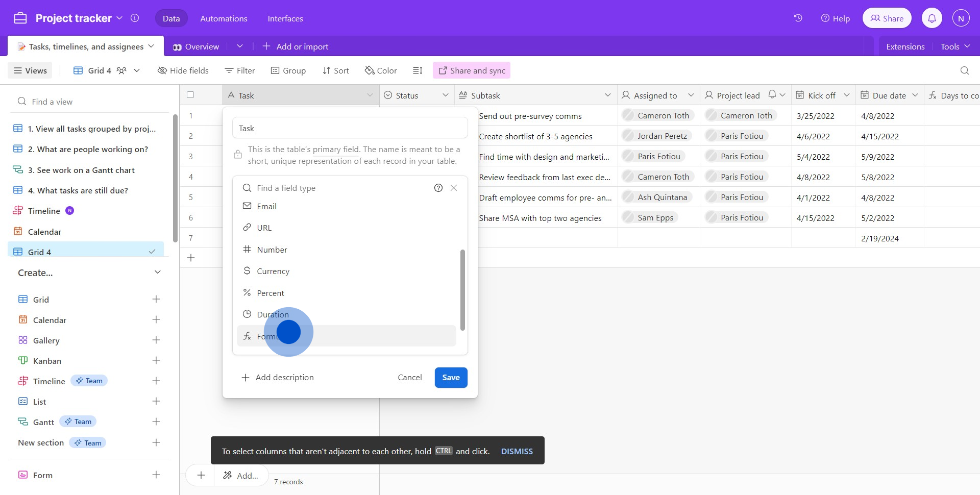The height and width of the screenshot is (495, 980).
Task: Click the field name input box
Action: pyautogui.click(x=350, y=128)
